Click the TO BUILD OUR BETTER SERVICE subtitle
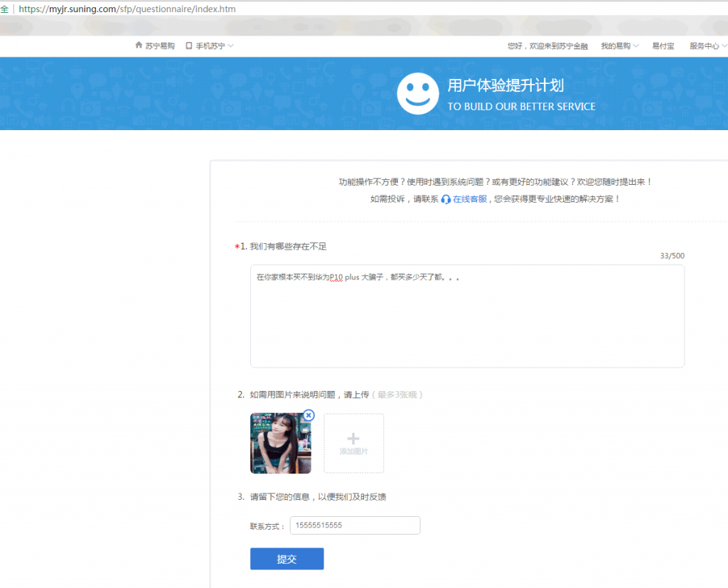 click(521, 107)
